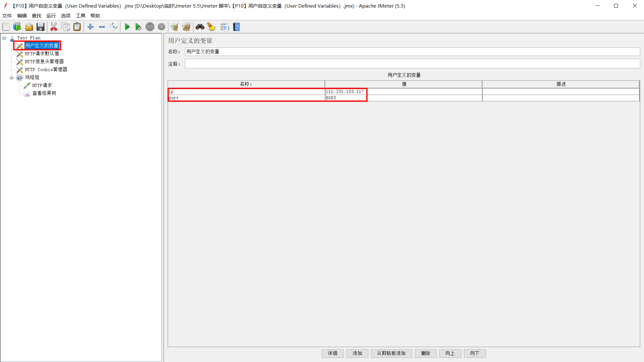Select HTTP信息头管理器 tree node

point(44,62)
